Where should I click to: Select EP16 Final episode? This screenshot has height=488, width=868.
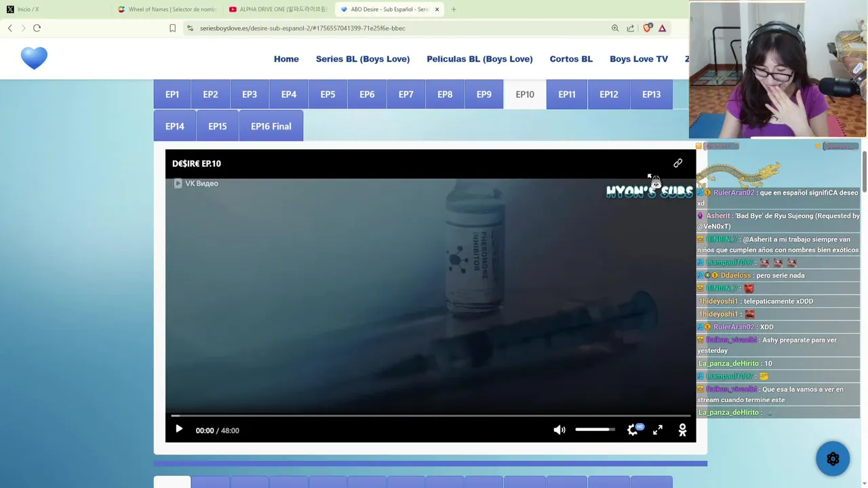coord(271,126)
